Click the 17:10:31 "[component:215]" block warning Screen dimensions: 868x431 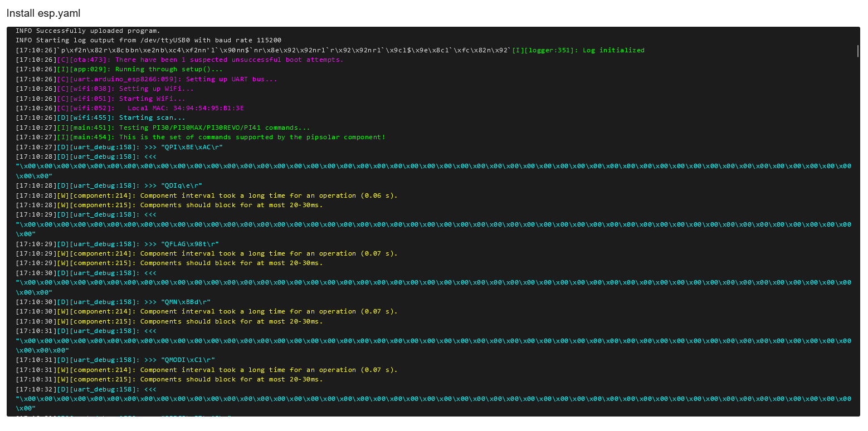[169, 379]
